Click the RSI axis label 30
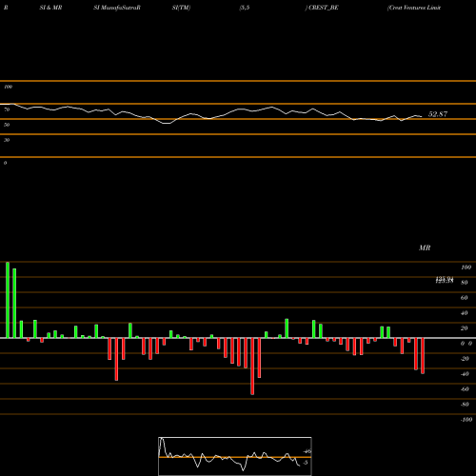 point(7,140)
